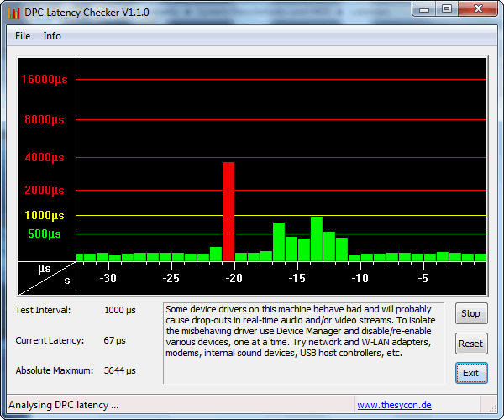Minimize the DPC Latency Checker window
Viewport: 504px width, 420px height.
click(424, 9)
